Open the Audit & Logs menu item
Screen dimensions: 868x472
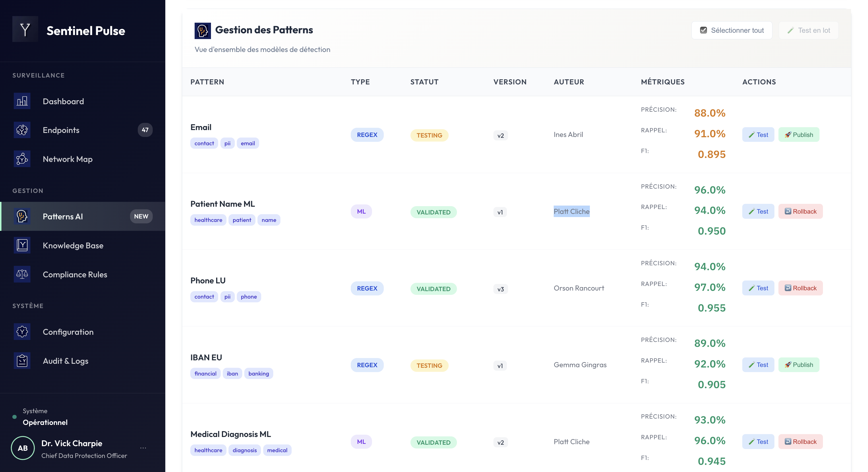point(65,361)
